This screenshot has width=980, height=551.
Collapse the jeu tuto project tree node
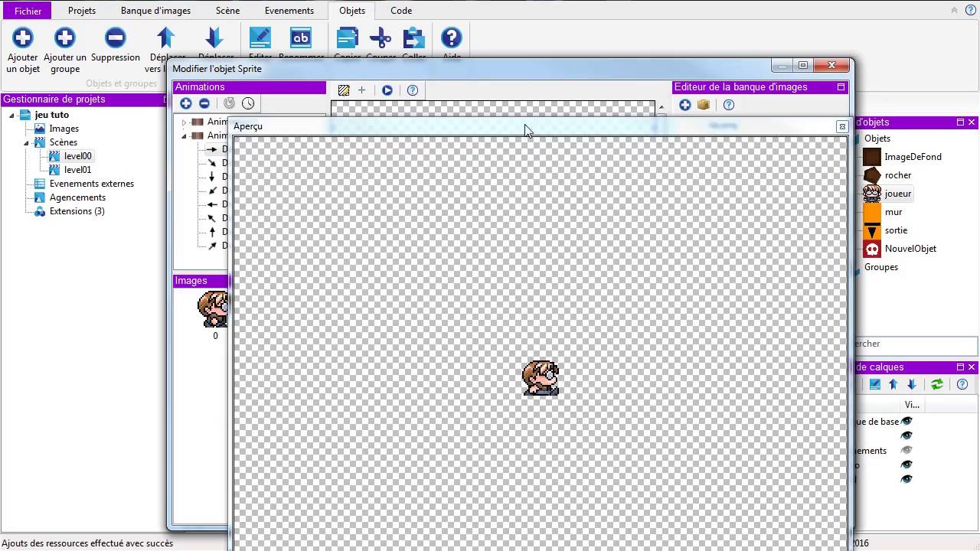(12, 116)
